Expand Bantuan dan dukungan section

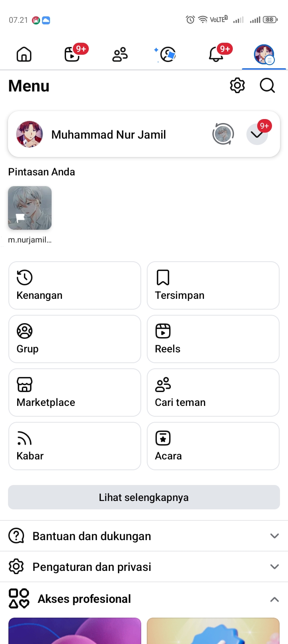144,536
